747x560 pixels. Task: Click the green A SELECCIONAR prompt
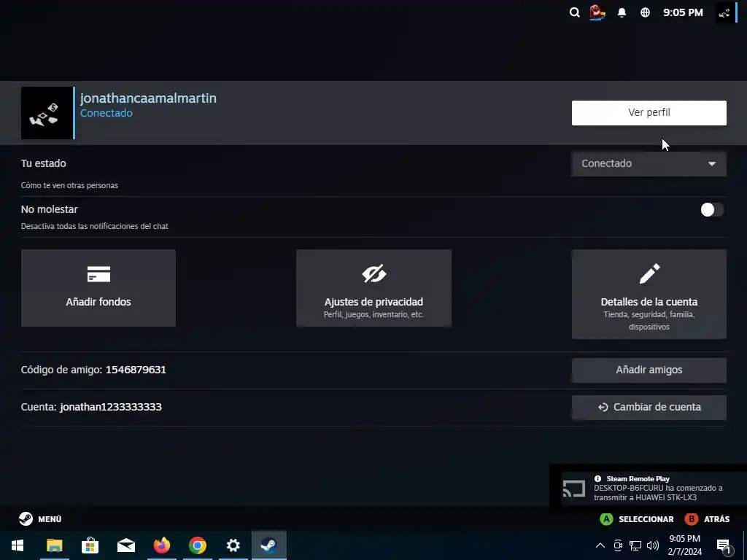pos(636,519)
